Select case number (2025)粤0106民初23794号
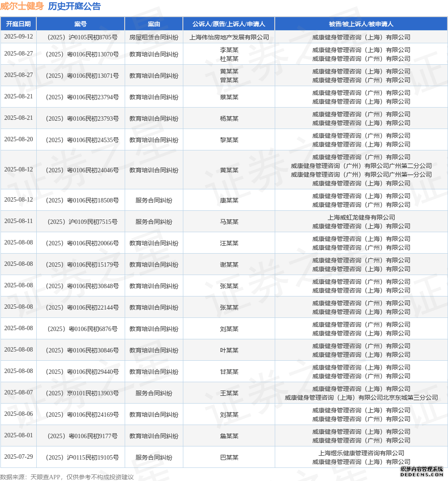 tap(82, 97)
